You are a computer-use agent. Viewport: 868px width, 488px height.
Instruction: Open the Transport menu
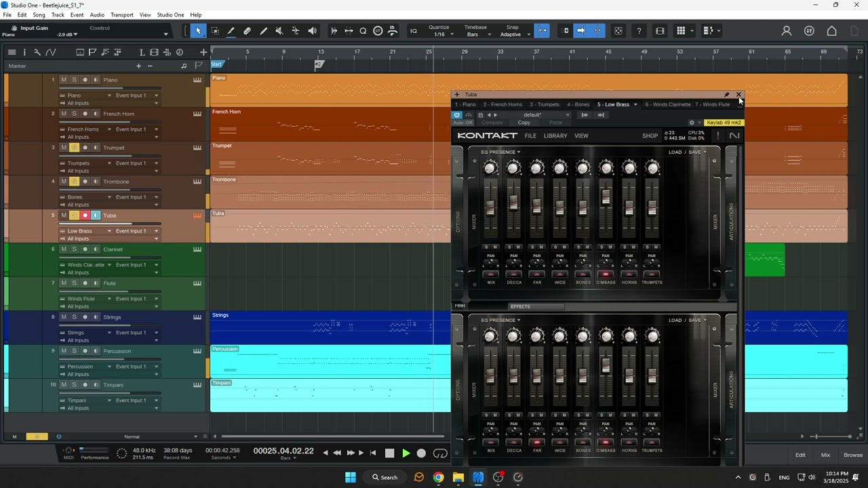click(122, 15)
